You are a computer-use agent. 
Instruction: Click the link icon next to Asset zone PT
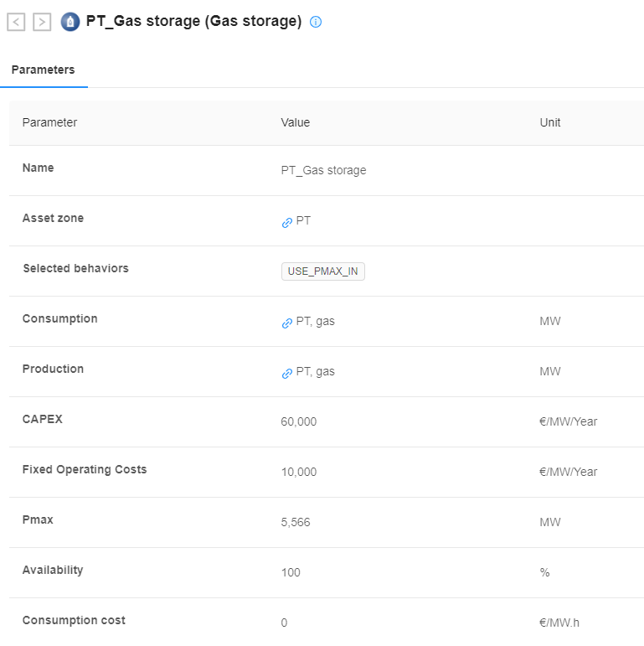[x=287, y=223]
